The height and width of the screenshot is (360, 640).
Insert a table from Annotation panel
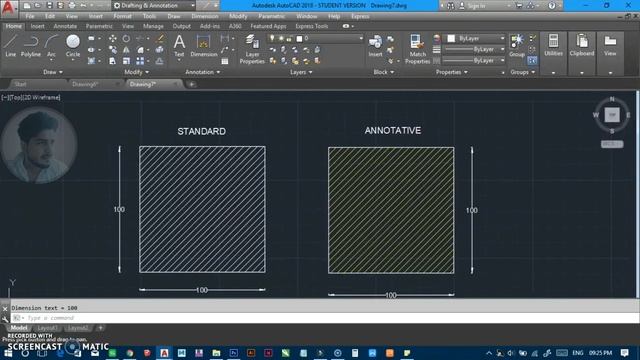click(224, 61)
